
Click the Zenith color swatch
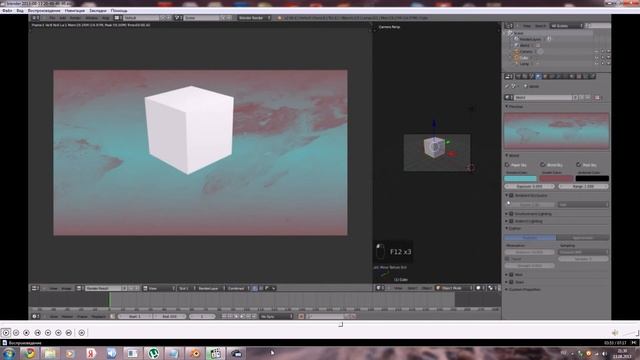(556, 178)
